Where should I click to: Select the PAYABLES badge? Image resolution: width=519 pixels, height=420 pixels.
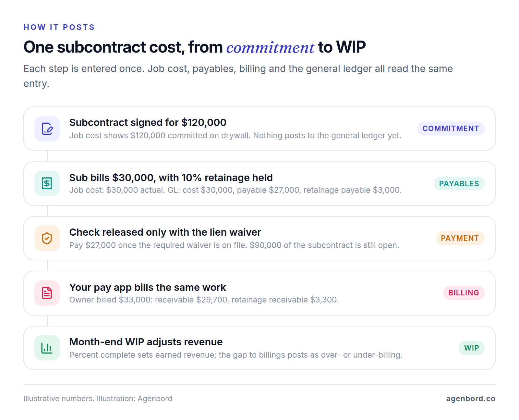(x=459, y=184)
